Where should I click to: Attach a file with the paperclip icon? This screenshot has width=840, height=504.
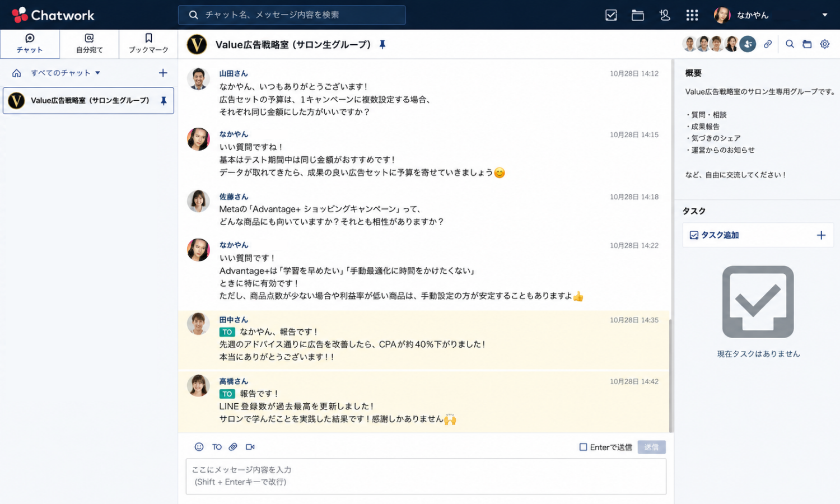pos(233,447)
